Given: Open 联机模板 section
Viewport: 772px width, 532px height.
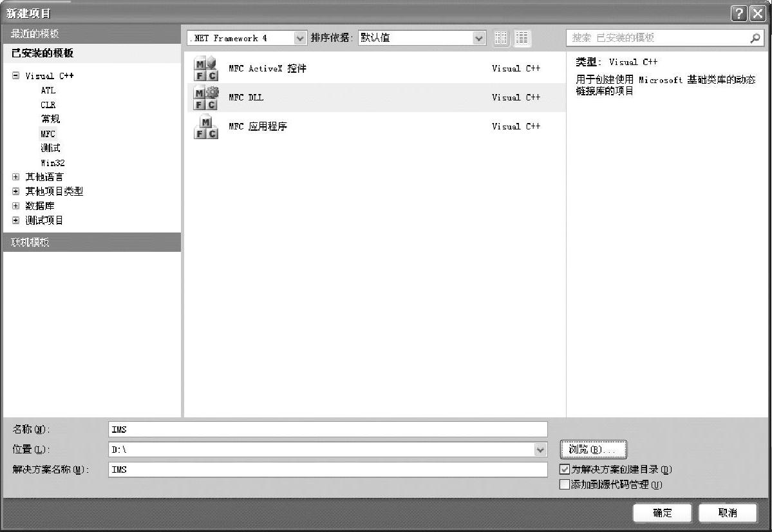Looking at the screenshot, I should (92, 242).
